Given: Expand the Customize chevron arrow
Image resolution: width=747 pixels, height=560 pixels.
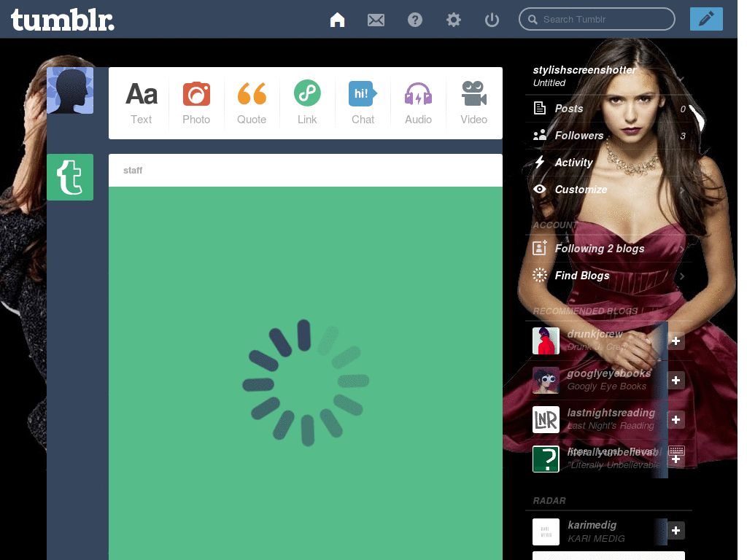Looking at the screenshot, I should (x=682, y=190).
